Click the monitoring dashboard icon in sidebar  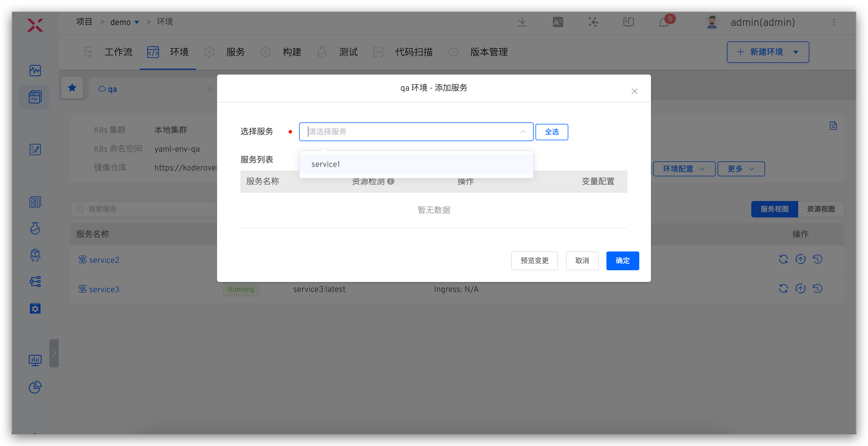(x=35, y=360)
